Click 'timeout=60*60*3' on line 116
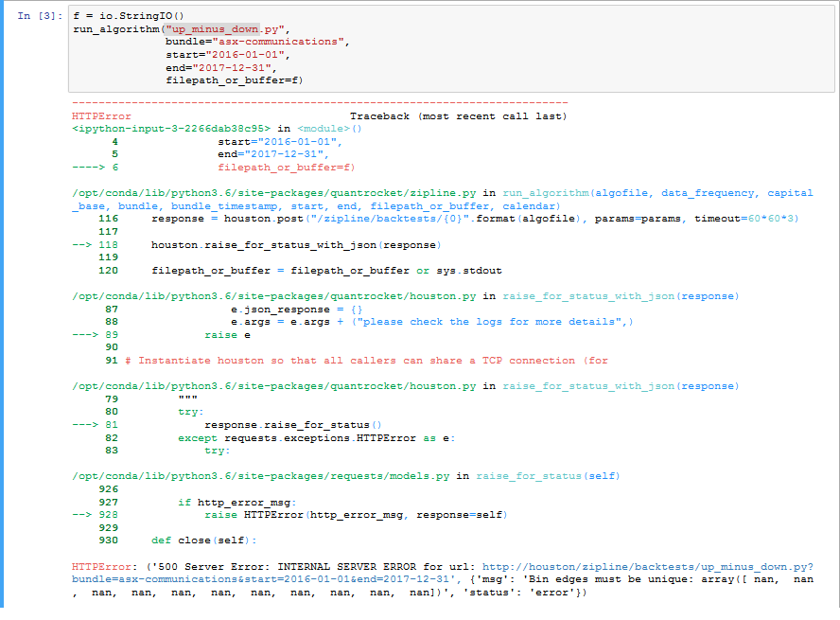Image resolution: width=840 pixels, height=620 pixels. point(746,219)
